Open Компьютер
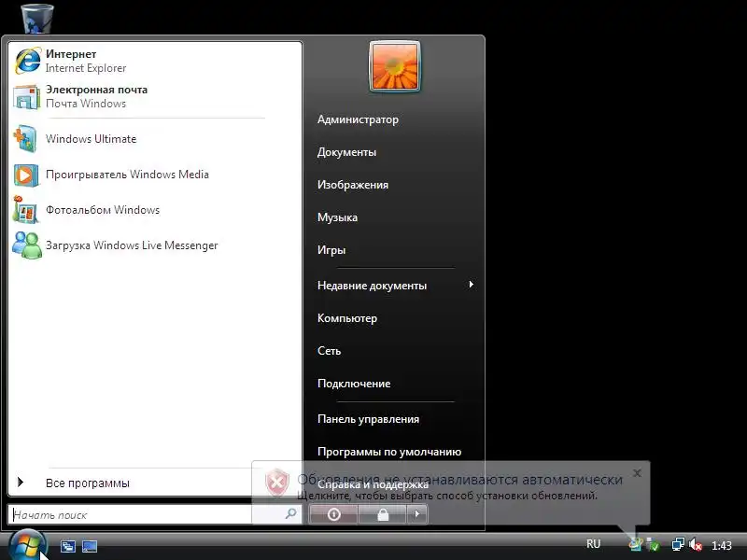Viewport: 747px width, 560px height. 347,318
